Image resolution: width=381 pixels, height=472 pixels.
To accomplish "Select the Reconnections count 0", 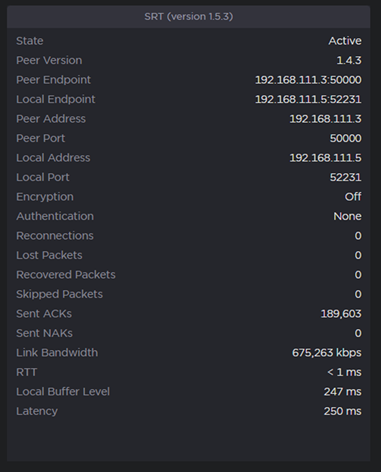I will [358, 236].
